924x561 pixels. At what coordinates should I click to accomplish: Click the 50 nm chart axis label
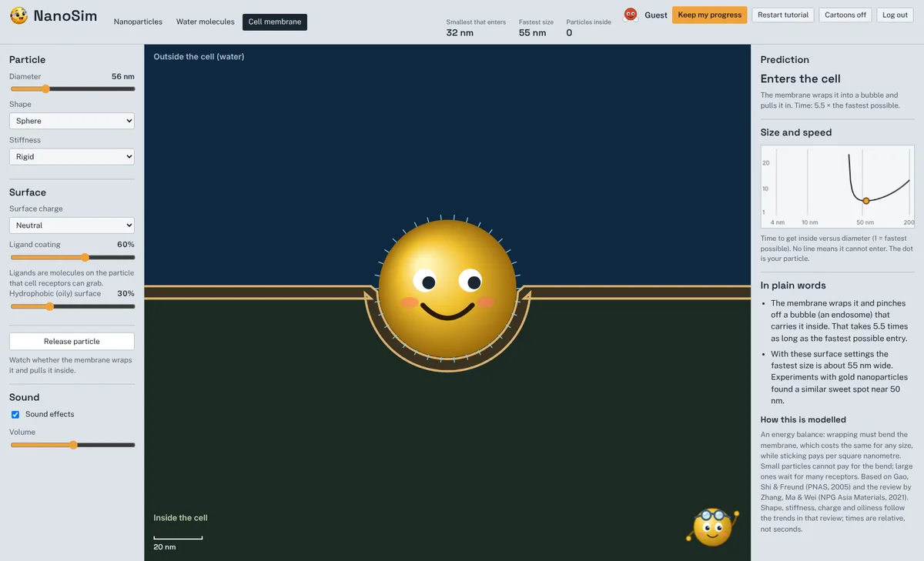(866, 222)
